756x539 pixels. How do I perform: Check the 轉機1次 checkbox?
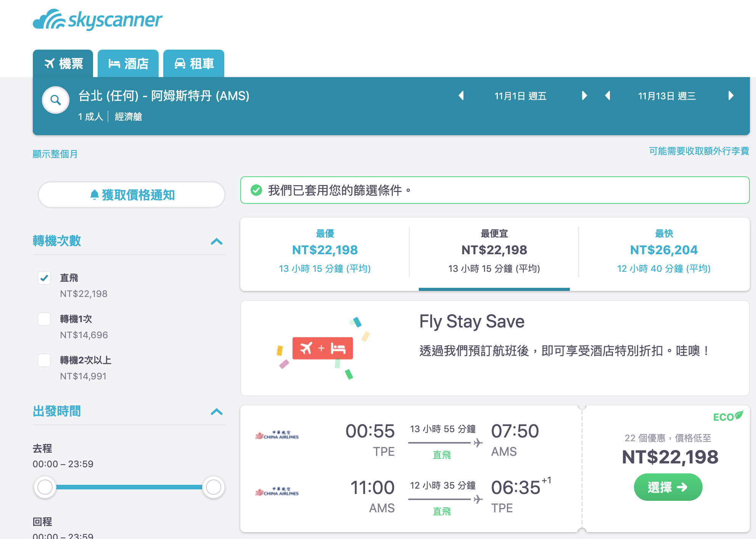click(44, 319)
